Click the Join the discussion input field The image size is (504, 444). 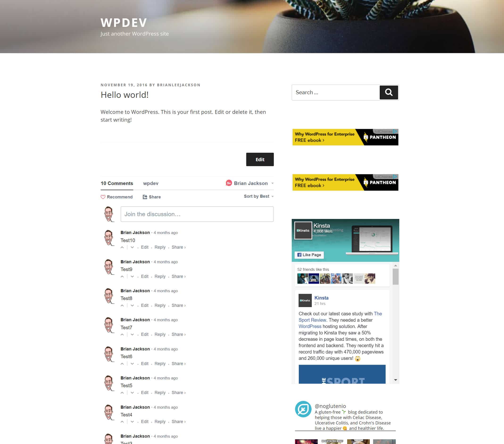click(x=197, y=214)
